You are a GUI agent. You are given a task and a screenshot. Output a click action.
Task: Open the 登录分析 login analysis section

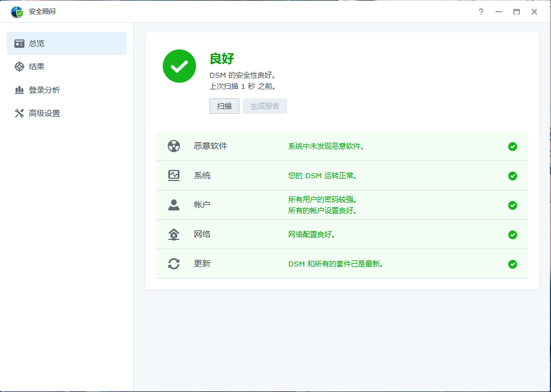[67, 90]
